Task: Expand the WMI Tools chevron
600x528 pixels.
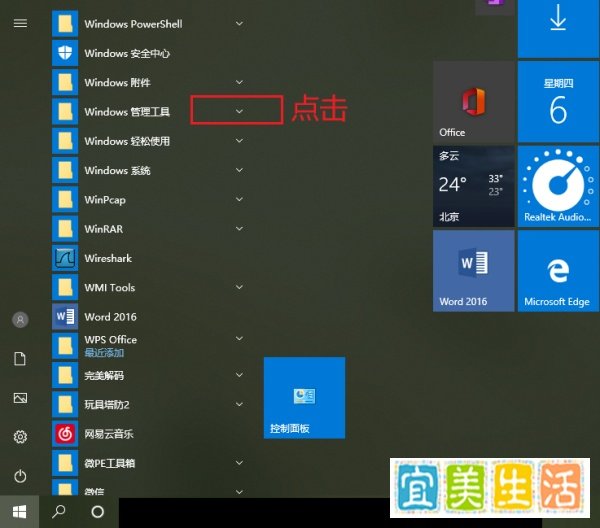Action: pyautogui.click(x=239, y=287)
